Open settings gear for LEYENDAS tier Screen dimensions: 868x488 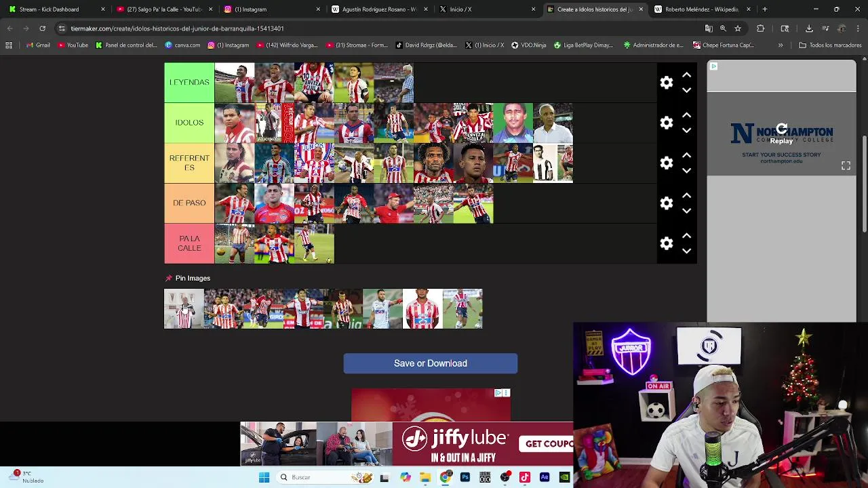[667, 83]
